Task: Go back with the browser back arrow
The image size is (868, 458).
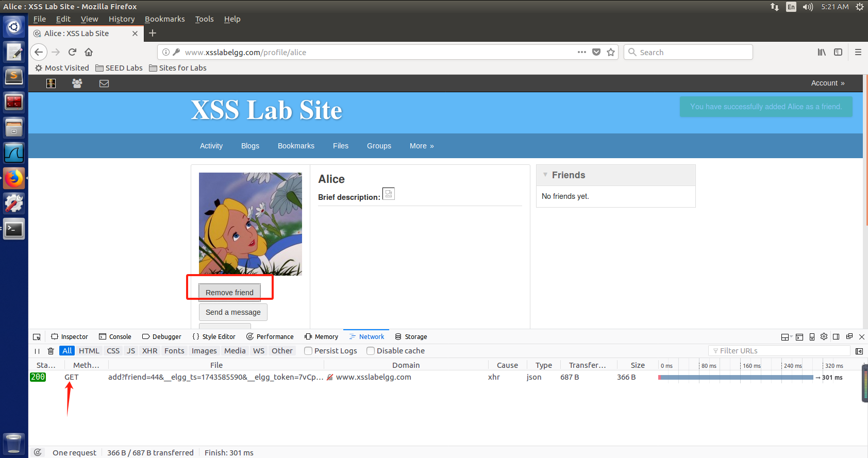Action: 39,52
